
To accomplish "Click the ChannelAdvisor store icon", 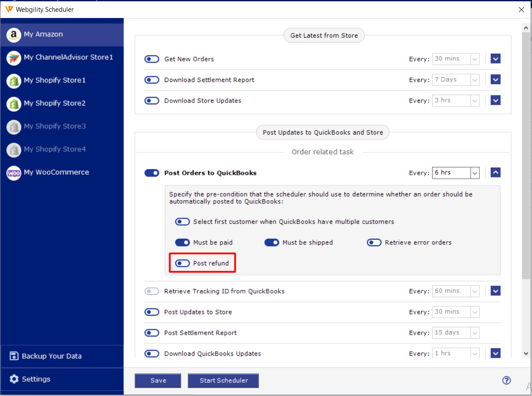I will click(14, 57).
